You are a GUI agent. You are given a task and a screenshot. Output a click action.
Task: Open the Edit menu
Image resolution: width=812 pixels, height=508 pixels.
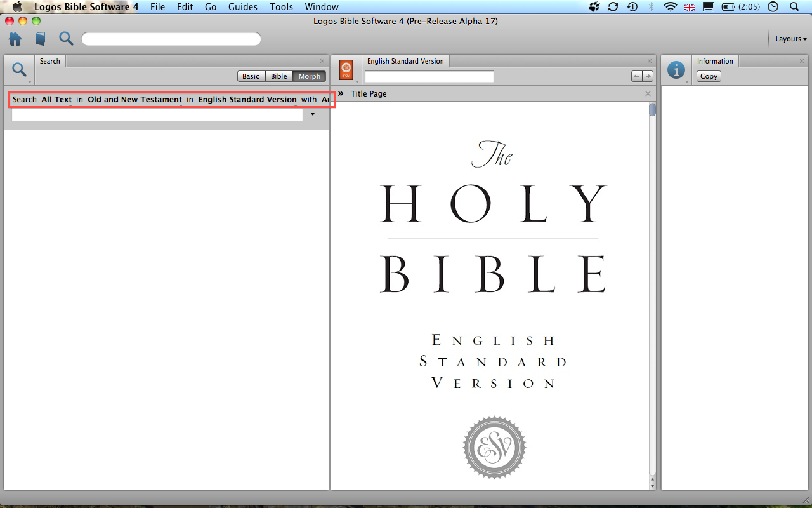(x=185, y=7)
